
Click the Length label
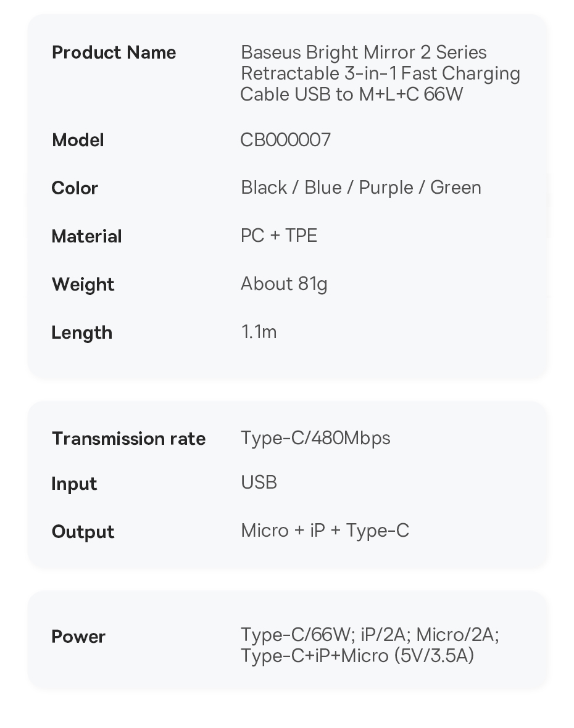(81, 333)
